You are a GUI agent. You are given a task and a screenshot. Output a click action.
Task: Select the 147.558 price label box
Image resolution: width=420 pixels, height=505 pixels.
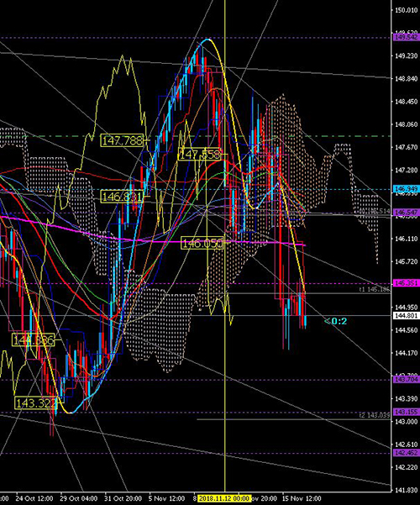(x=200, y=155)
